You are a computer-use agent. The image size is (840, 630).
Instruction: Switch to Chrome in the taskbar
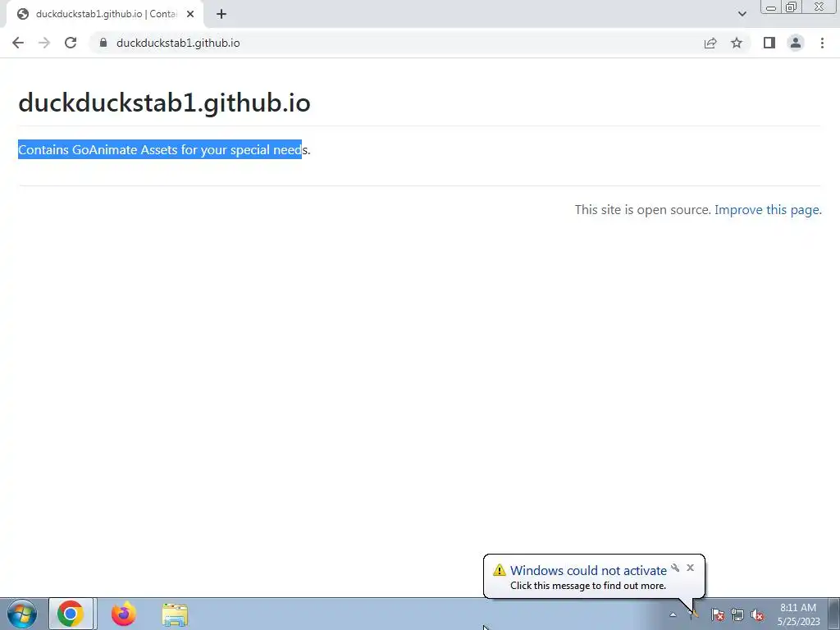point(71,614)
